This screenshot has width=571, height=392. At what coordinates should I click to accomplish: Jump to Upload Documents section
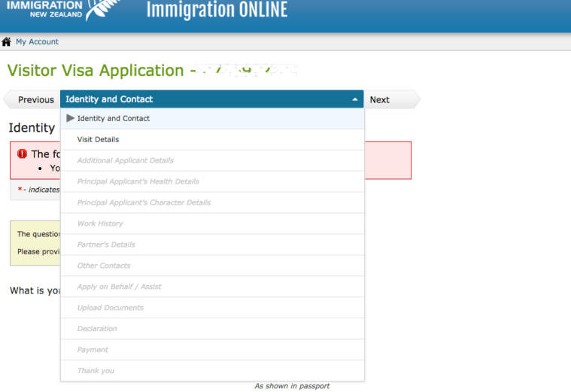pos(110,308)
